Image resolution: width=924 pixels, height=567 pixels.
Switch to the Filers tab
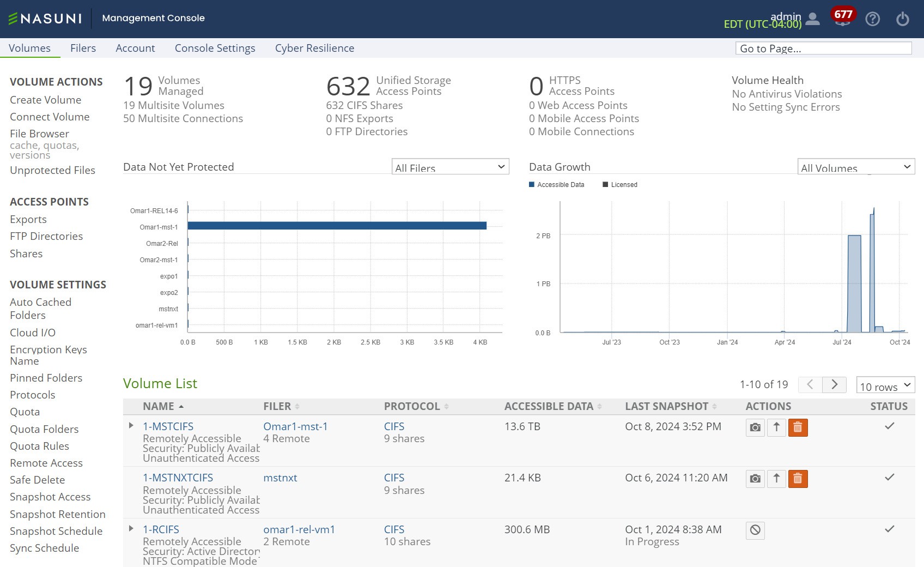83,48
